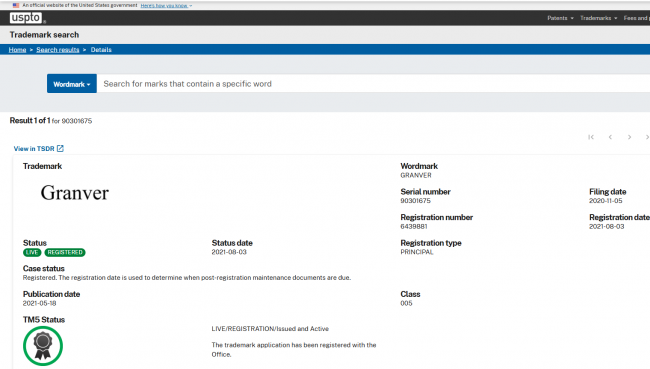650x369 pixels.
Task: Click the USPTO logo
Action: click(x=26, y=17)
